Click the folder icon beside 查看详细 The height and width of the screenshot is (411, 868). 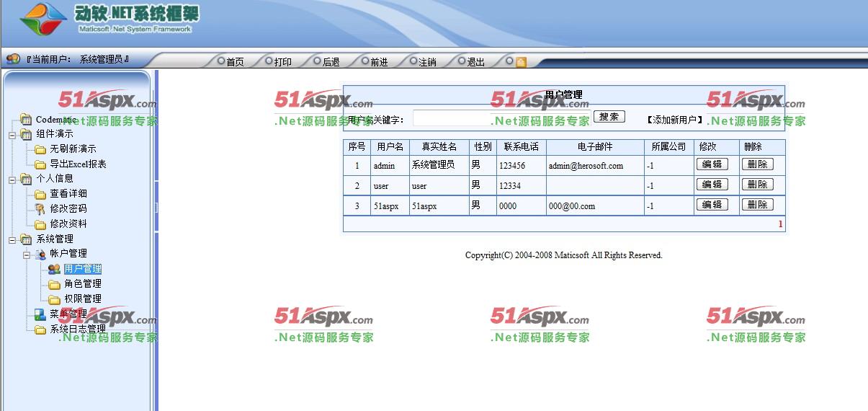40,194
